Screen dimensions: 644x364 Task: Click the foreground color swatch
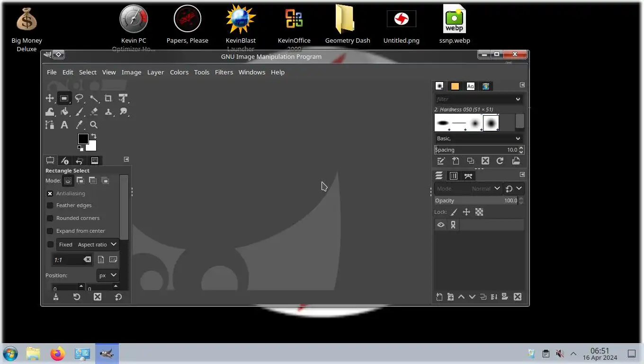pyautogui.click(x=83, y=139)
